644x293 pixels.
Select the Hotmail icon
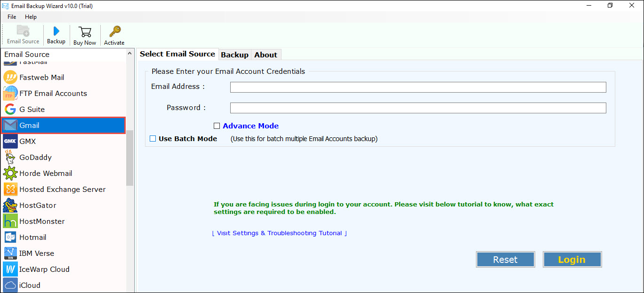[10, 237]
